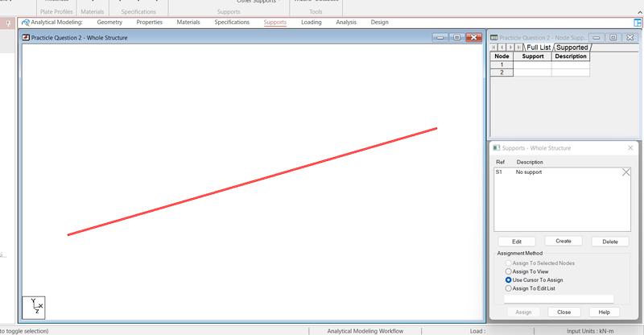The height and width of the screenshot is (335, 644).
Task: Click the XYZ axis orientation icon
Action: pos(34,308)
